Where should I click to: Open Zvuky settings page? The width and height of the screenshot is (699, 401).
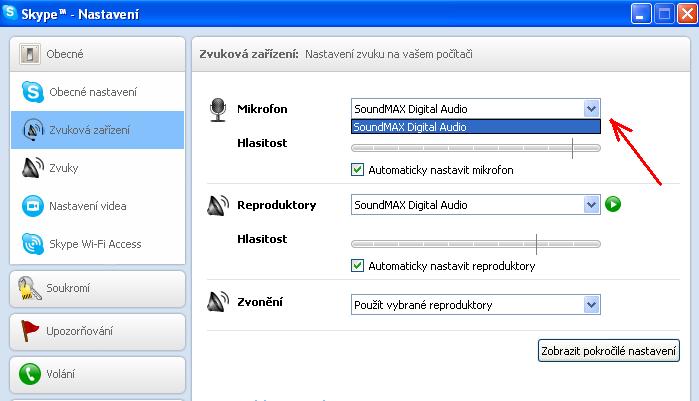97,168
